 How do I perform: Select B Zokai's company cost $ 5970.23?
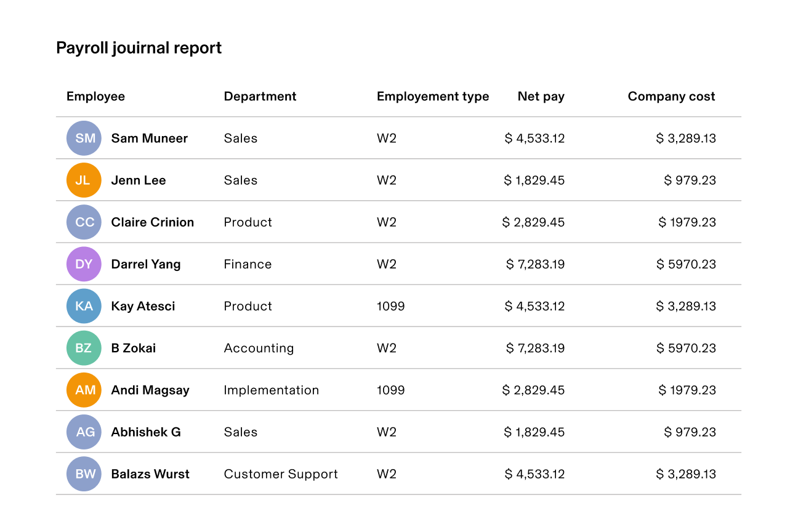[686, 348]
